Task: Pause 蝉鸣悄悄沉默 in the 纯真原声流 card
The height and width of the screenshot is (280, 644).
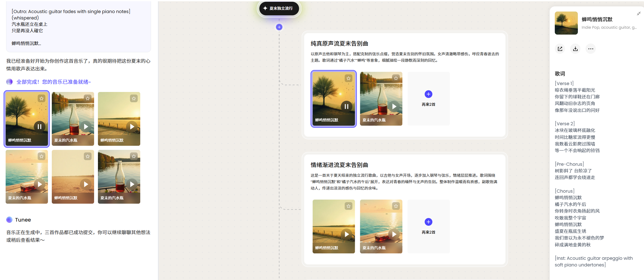Action: point(346,106)
